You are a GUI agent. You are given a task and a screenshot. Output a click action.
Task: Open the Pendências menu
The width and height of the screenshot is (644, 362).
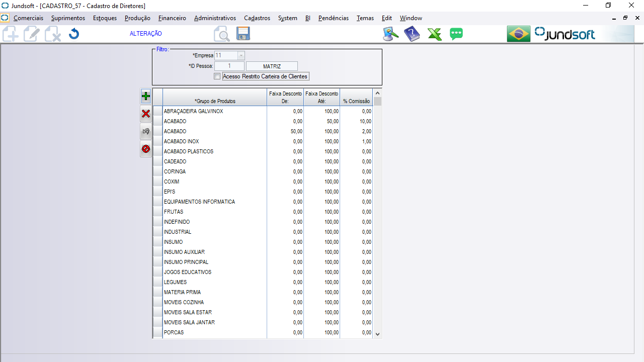(x=334, y=18)
